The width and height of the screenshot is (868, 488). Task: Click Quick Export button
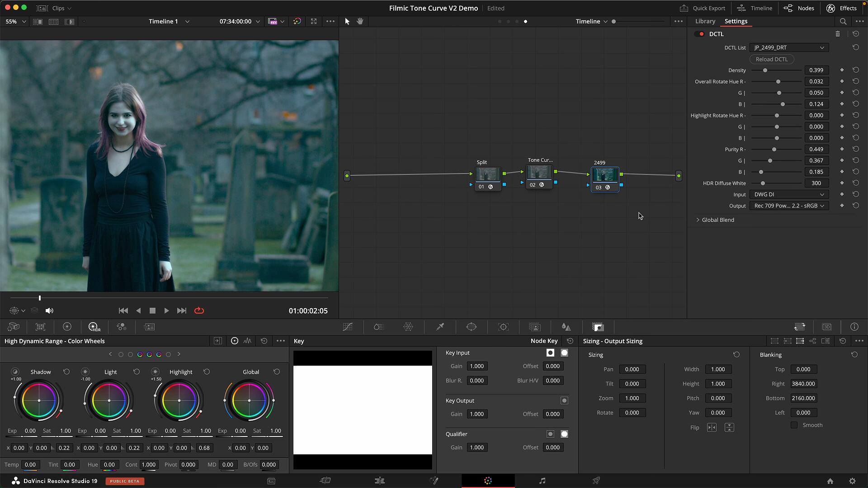[x=703, y=8]
